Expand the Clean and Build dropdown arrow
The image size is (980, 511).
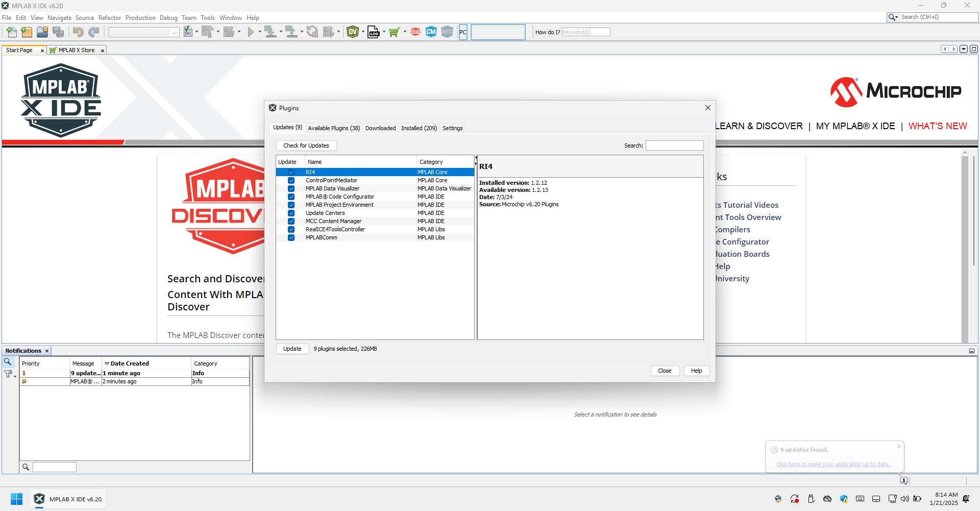pyautogui.click(x=239, y=32)
